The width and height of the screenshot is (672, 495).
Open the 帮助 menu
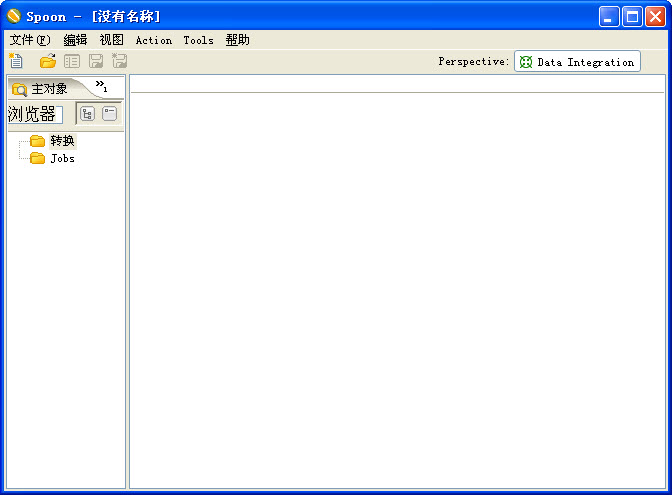click(237, 40)
